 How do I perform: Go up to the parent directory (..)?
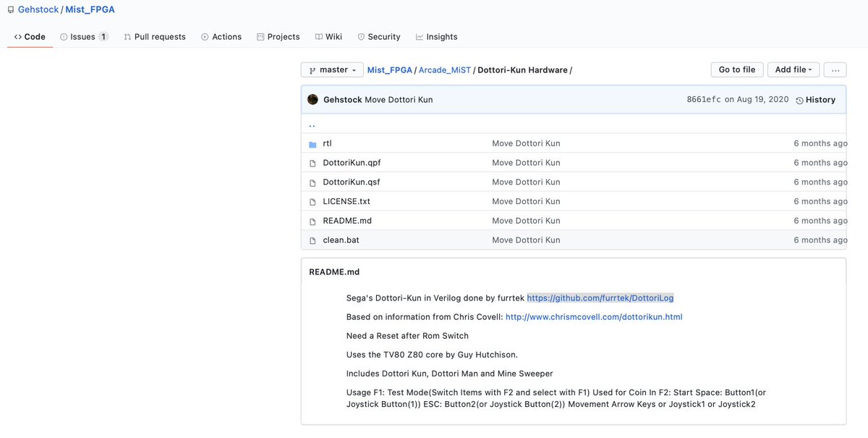point(312,124)
